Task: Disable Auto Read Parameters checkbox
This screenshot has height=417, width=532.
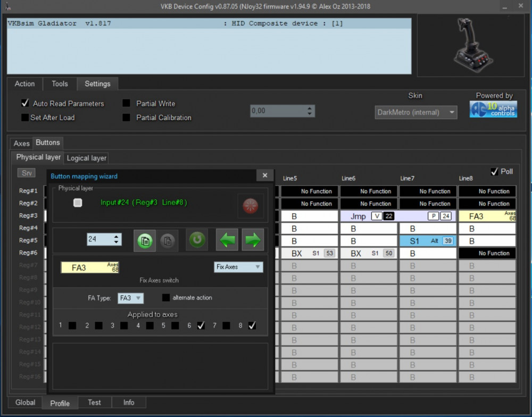Action: pos(25,103)
